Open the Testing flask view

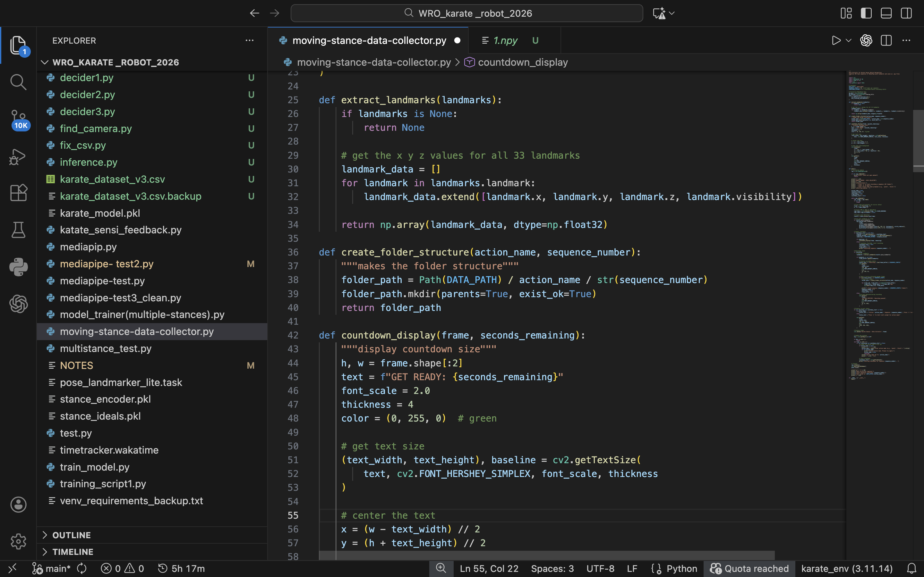pos(18,230)
